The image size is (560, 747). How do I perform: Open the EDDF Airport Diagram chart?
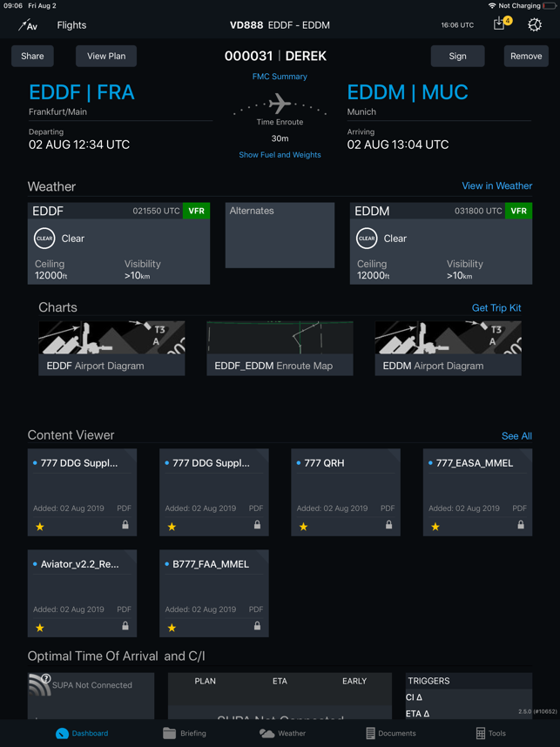[x=111, y=347]
